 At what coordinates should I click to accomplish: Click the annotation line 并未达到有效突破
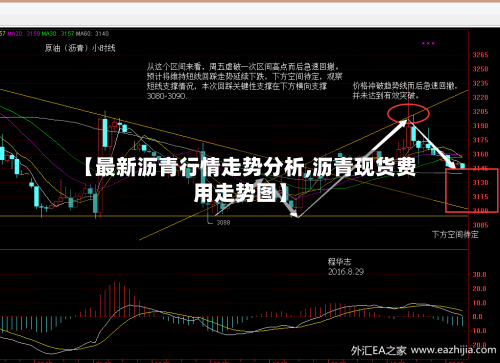[386, 96]
